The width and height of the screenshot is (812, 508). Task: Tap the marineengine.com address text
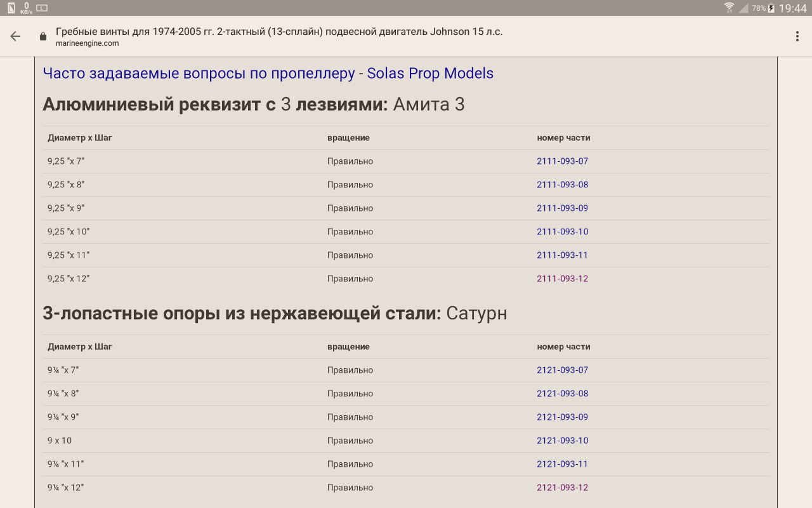[87, 43]
